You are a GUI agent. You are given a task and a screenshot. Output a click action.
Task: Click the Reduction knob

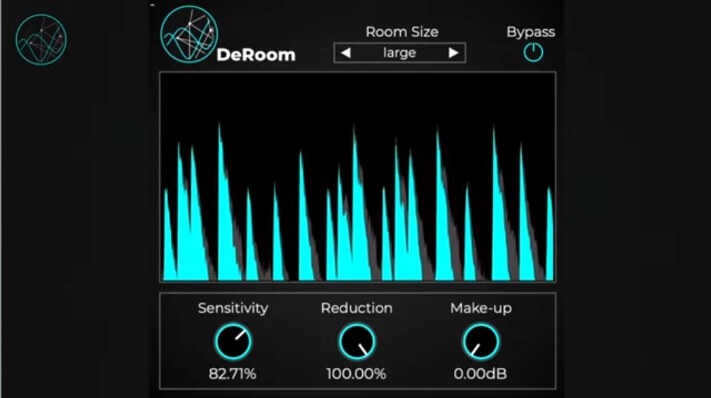click(357, 341)
